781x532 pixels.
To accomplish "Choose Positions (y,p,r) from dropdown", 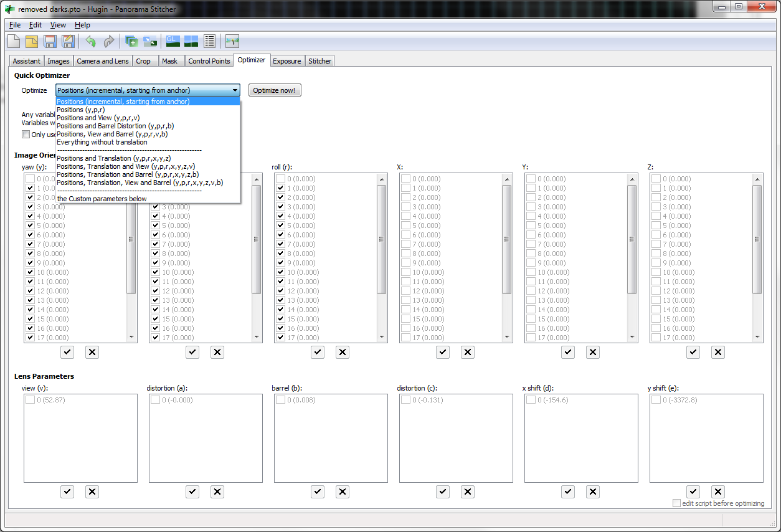I will pos(148,110).
